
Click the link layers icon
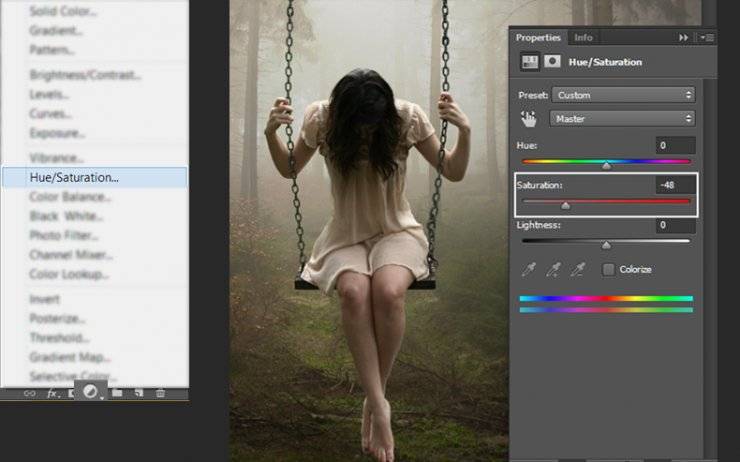pos(29,393)
